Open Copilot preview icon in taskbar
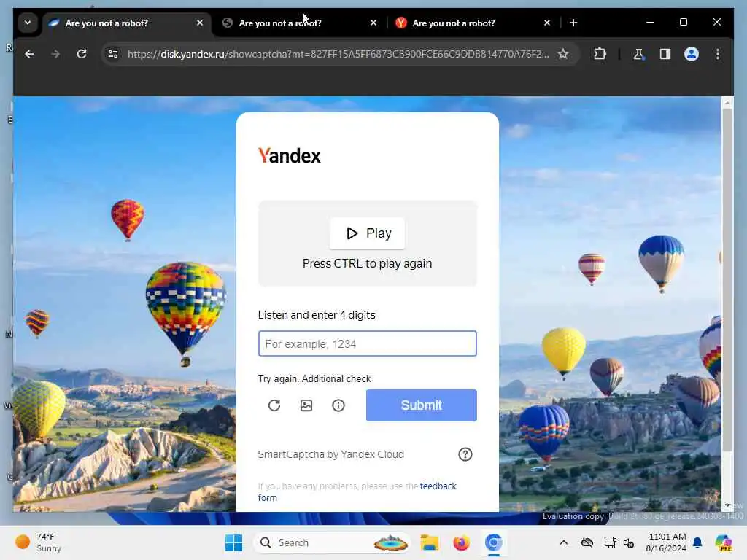Image resolution: width=747 pixels, height=560 pixels. [723, 542]
